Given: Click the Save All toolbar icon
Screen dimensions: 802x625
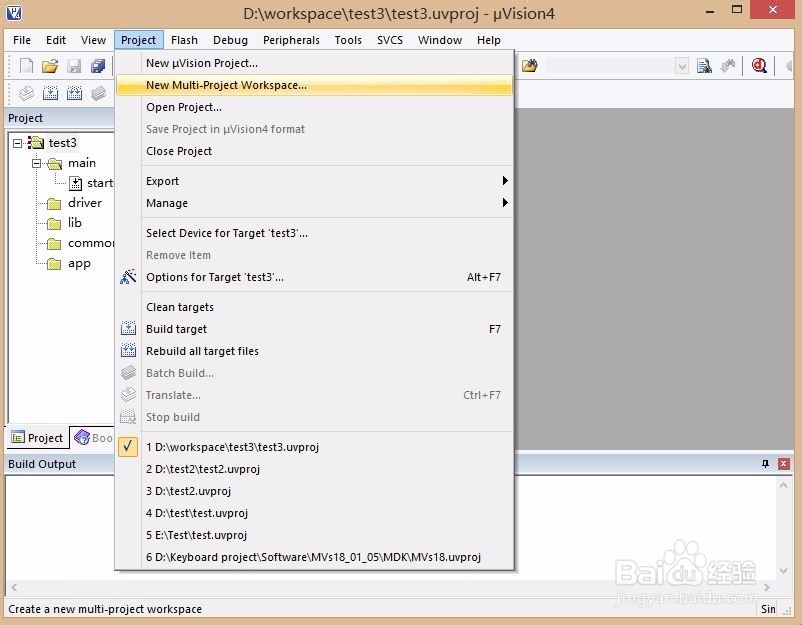Looking at the screenshot, I should tap(98, 65).
